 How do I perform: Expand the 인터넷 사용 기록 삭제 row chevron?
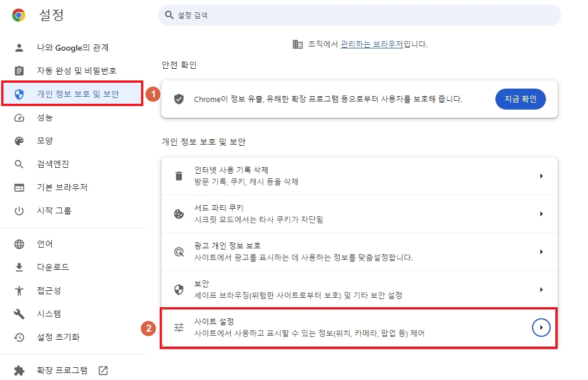point(543,175)
